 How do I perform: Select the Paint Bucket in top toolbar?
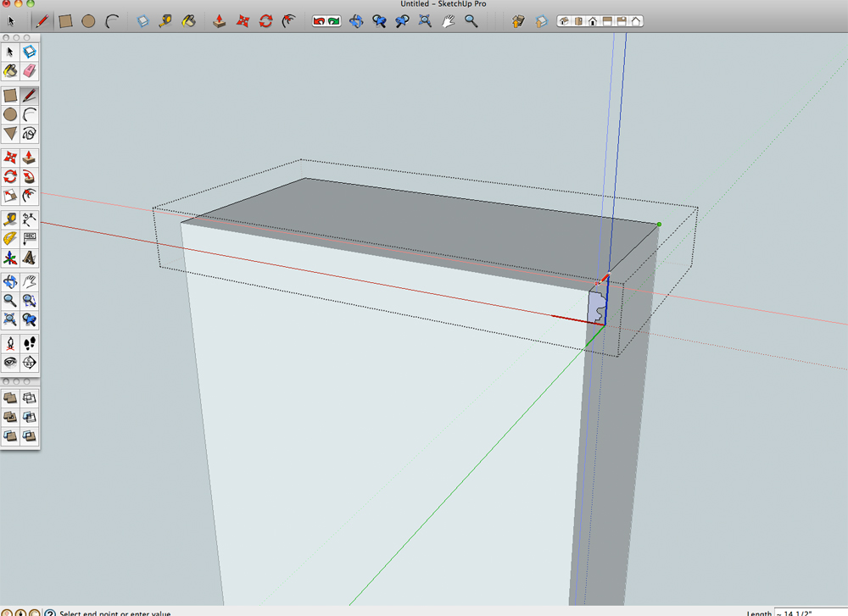tap(190, 21)
